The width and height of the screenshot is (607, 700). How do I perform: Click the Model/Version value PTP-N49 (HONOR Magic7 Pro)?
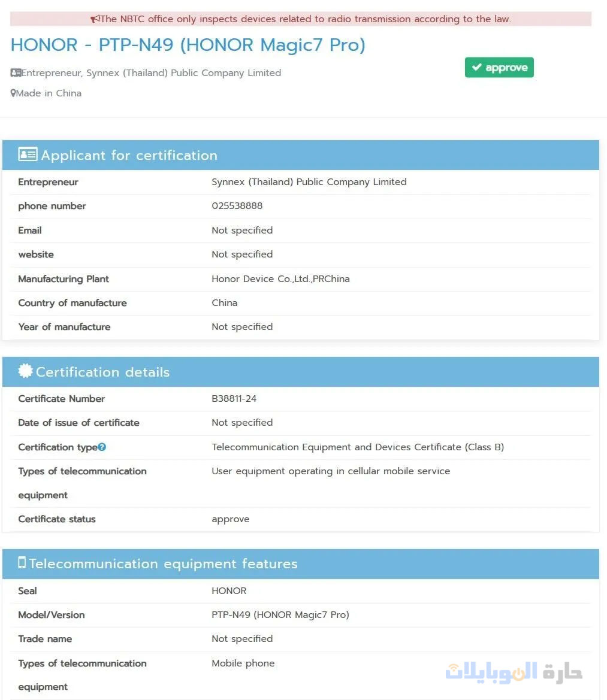point(280,615)
